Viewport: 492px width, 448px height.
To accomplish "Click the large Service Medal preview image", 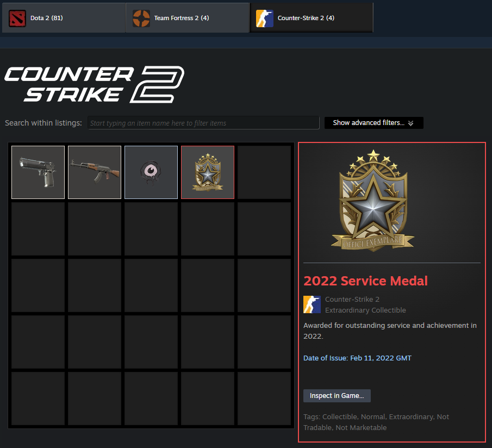I will click(x=373, y=201).
